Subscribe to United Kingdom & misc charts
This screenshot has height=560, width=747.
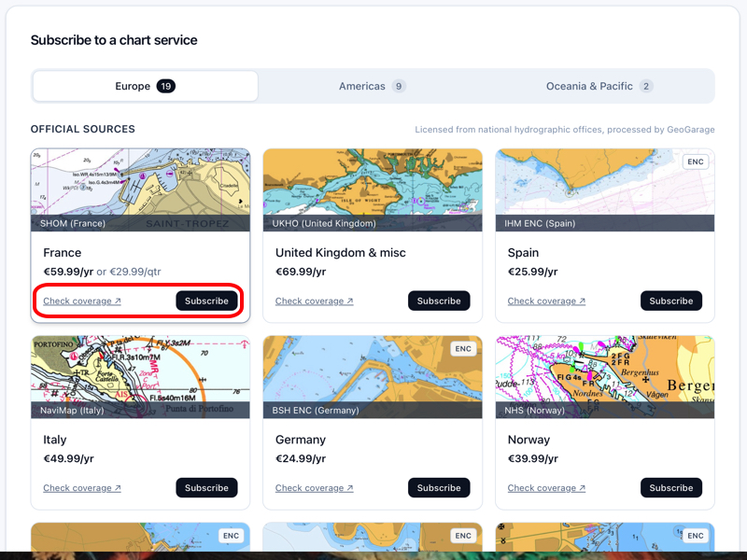pos(439,301)
